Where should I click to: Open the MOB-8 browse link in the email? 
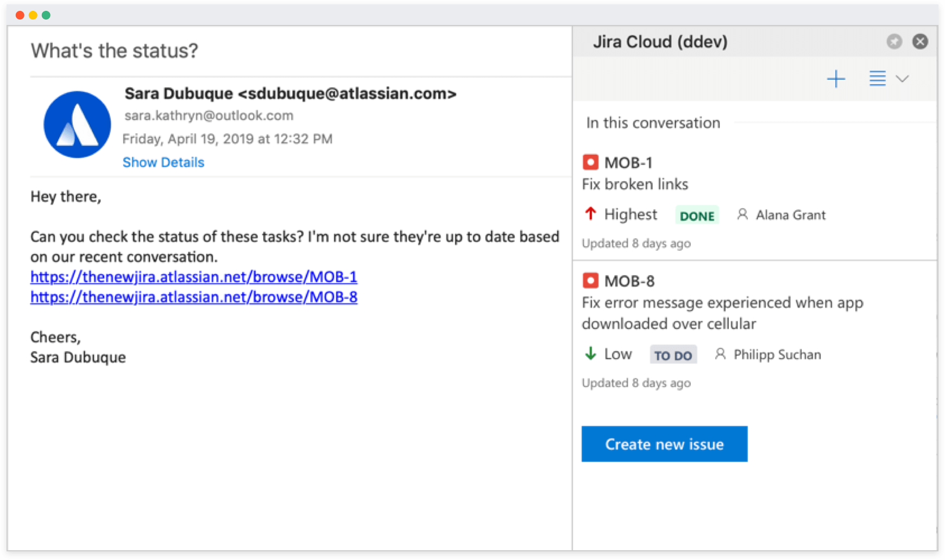point(193,297)
